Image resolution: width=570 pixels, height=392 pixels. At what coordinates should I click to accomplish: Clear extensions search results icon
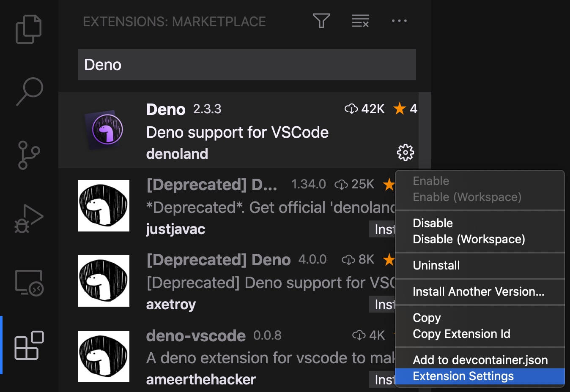[360, 21]
